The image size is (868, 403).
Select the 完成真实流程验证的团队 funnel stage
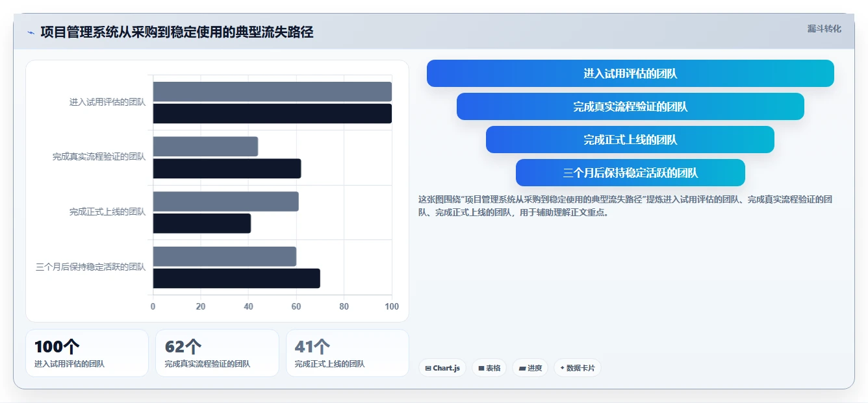[x=630, y=106]
